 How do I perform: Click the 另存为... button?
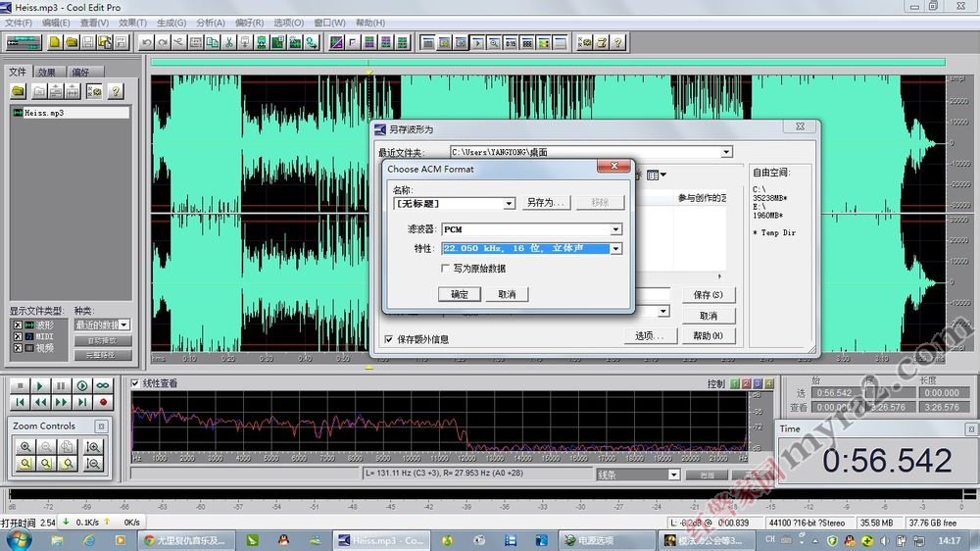coord(545,202)
